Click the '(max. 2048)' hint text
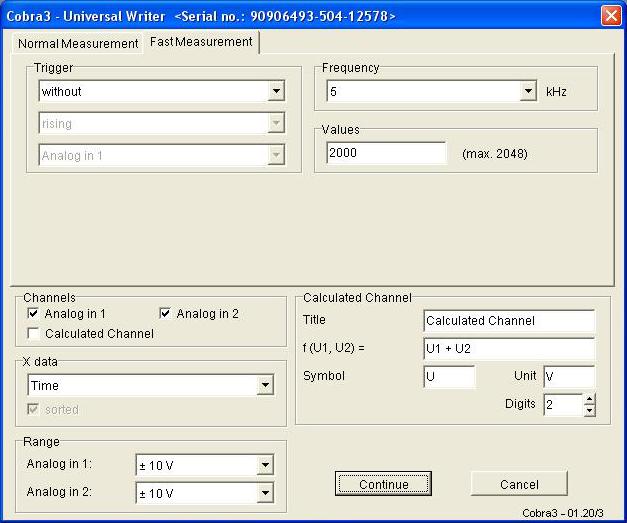 495,154
